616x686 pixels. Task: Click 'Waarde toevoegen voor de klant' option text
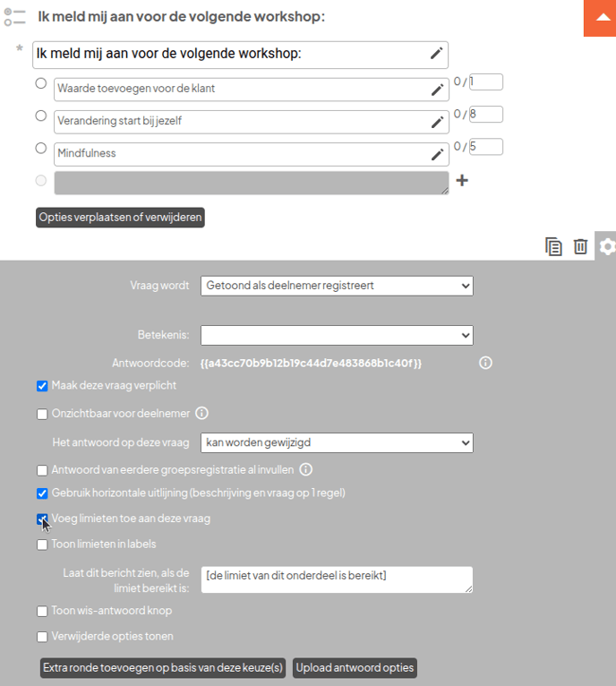point(252,90)
